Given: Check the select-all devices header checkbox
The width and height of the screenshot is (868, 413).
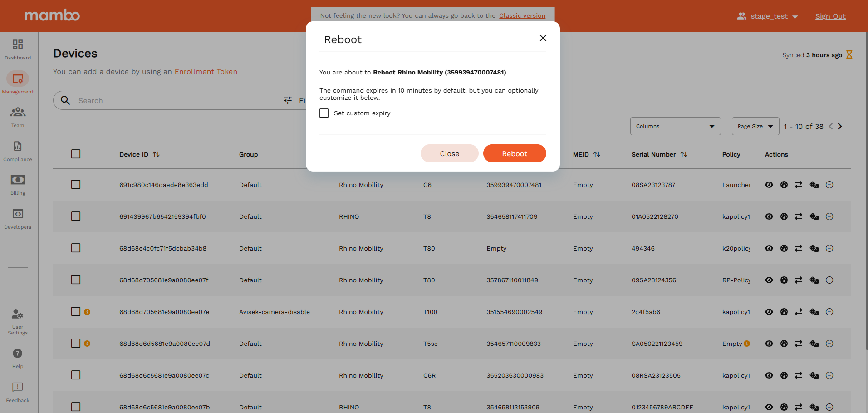Looking at the screenshot, I should (76, 154).
